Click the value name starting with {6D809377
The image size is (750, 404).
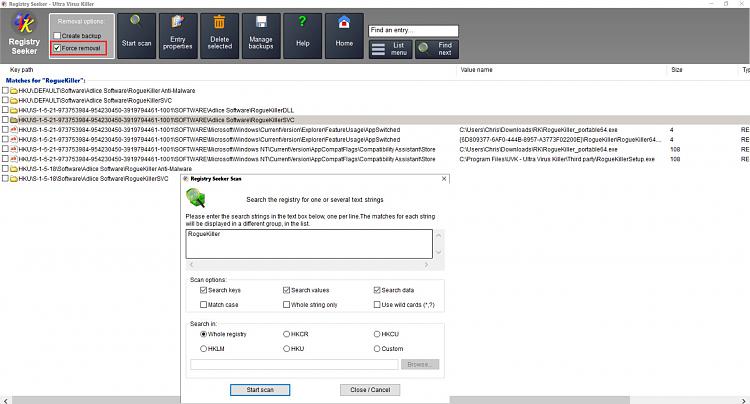coord(560,140)
